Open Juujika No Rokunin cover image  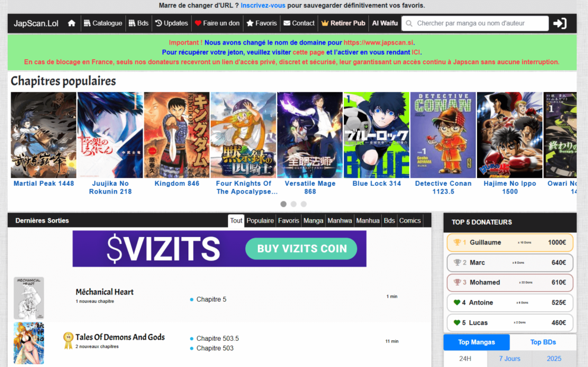point(110,135)
